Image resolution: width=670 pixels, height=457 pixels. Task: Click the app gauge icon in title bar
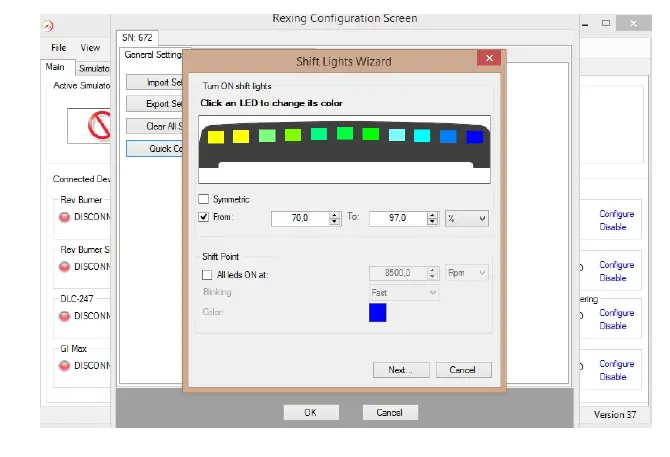click(48, 26)
